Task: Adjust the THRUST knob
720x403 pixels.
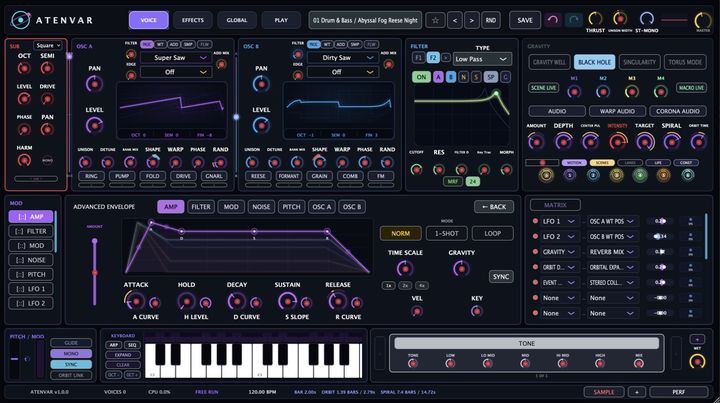Action: [595, 19]
